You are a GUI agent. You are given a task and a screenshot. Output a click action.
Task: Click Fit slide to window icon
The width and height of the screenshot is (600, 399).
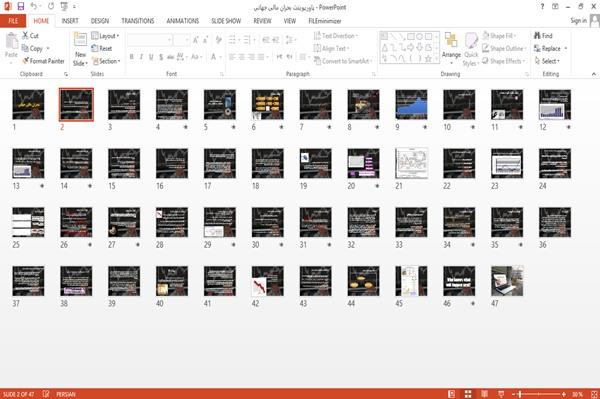coord(594,394)
